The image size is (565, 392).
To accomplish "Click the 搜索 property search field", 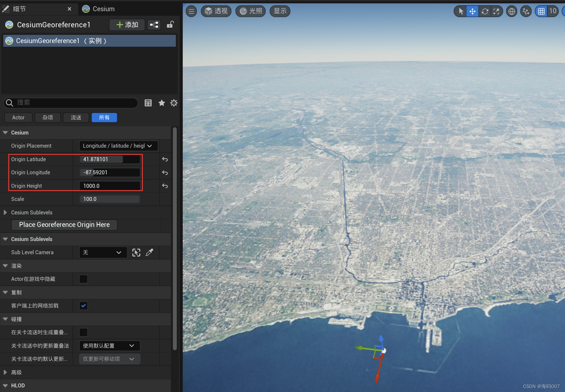I will point(71,103).
